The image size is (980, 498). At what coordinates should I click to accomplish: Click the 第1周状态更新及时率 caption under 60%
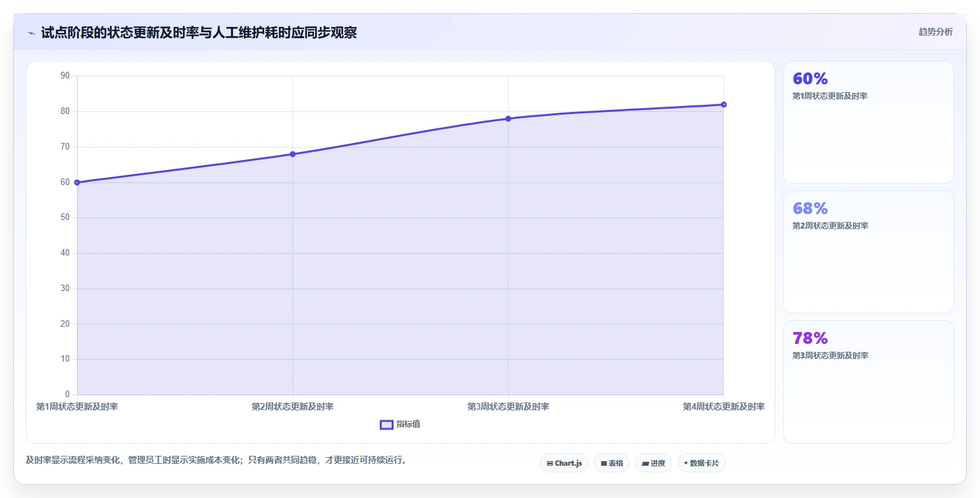click(x=830, y=96)
